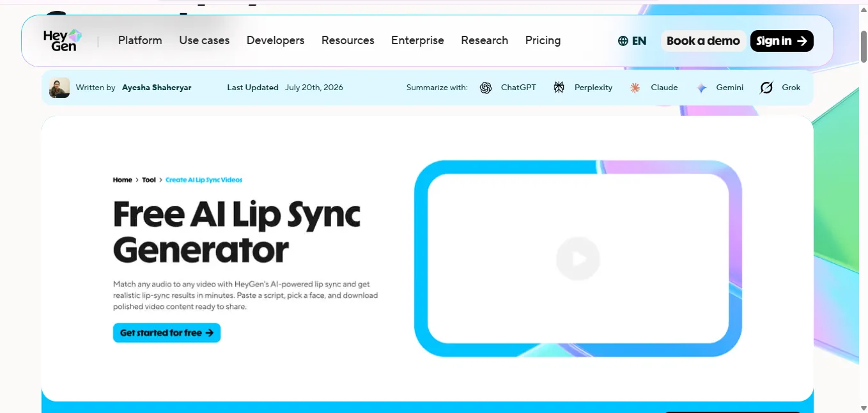Click Get started for free button
The height and width of the screenshot is (413, 868).
point(167,332)
